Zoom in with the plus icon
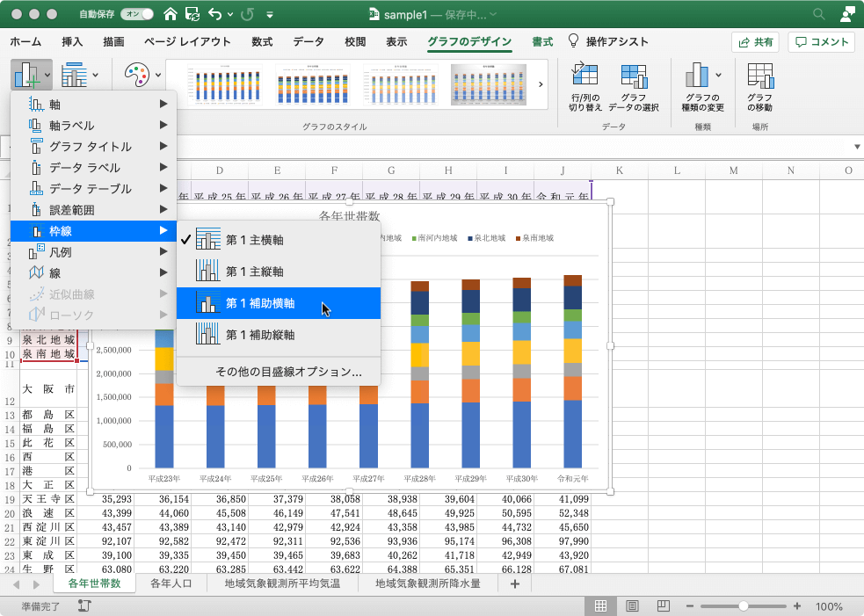The image size is (864, 616). click(797, 606)
